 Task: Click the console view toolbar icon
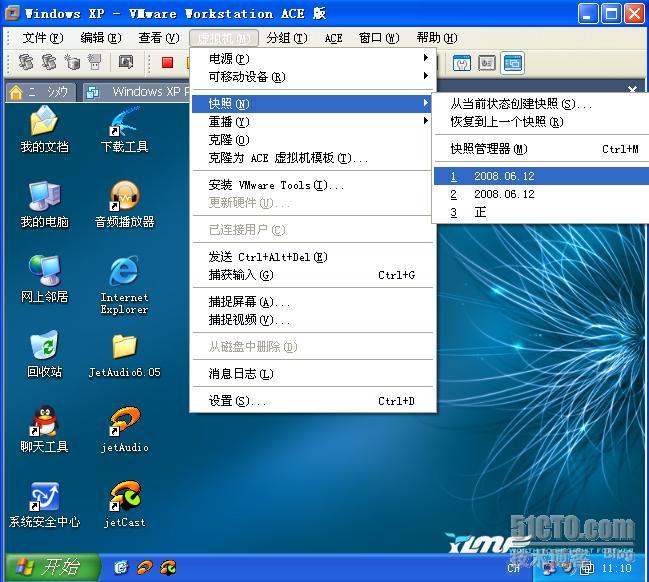click(512, 63)
